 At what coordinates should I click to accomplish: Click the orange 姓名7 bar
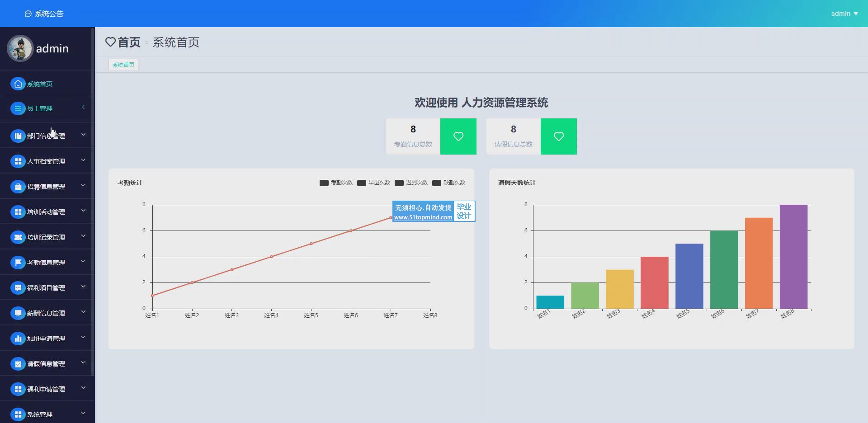[x=759, y=263]
